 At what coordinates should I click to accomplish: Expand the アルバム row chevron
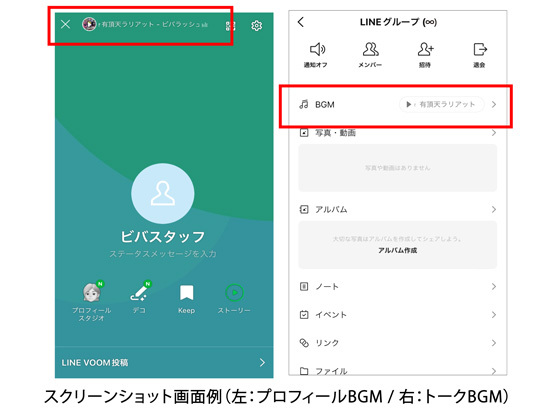coord(494,209)
